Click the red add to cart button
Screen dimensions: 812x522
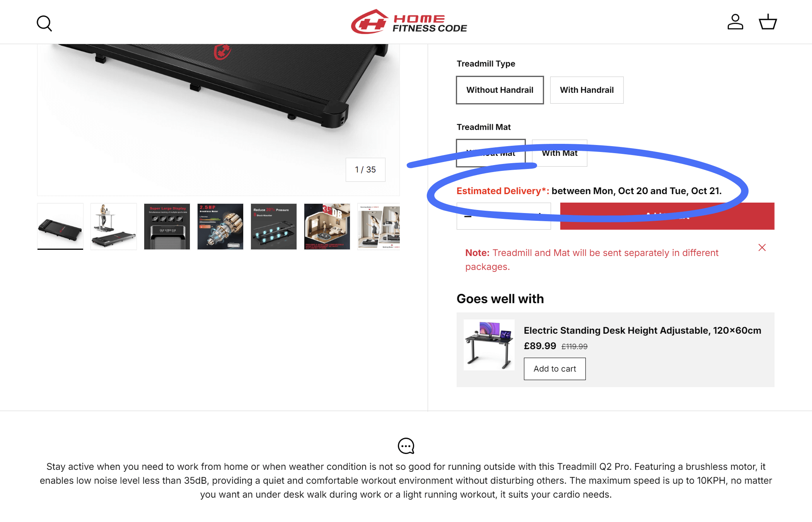[667, 216]
